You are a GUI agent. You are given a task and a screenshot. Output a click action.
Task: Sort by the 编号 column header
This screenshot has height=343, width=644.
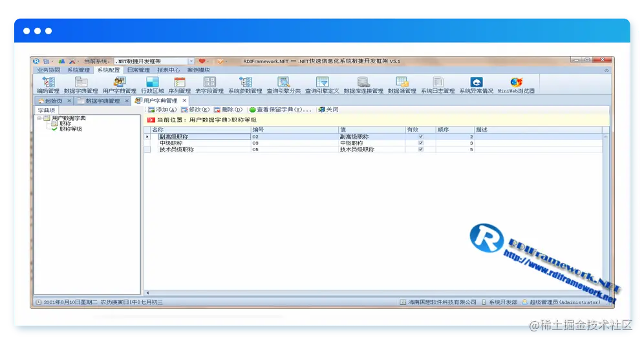coord(294,130)
